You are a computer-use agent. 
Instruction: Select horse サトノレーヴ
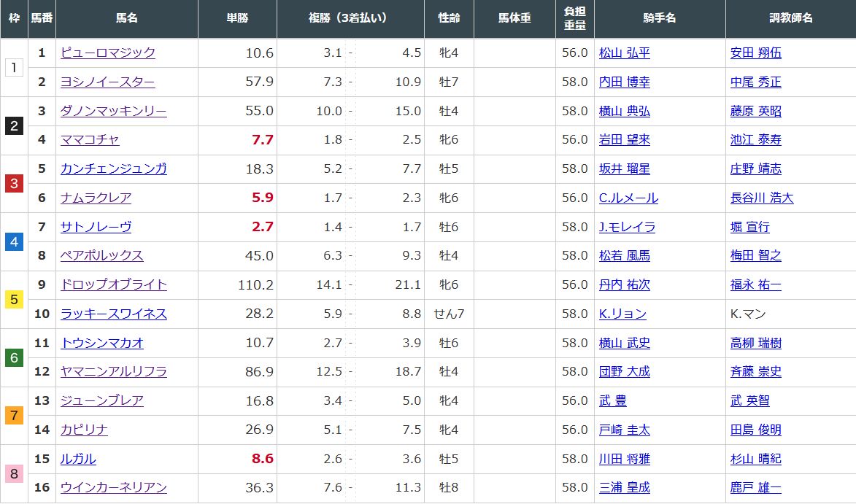point(96,227)
